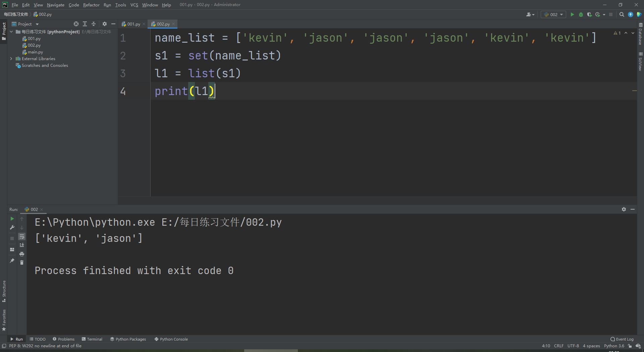Jump to next highlighted error arrow
This screenshot has height=352, width=644.
(x=633, y=33)
